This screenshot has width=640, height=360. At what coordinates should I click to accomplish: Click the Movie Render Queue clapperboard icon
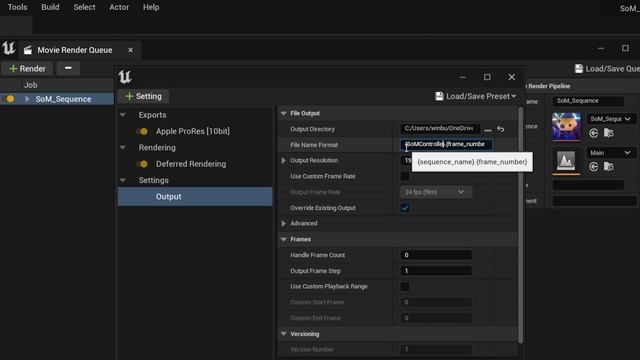pyautogui.click(x=28, y=50)
